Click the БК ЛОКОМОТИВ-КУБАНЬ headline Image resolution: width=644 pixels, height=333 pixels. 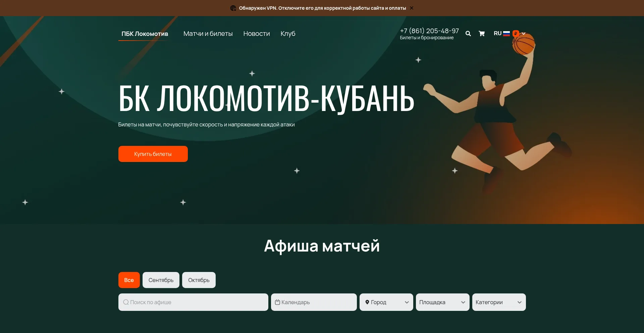tap(267, 99)
